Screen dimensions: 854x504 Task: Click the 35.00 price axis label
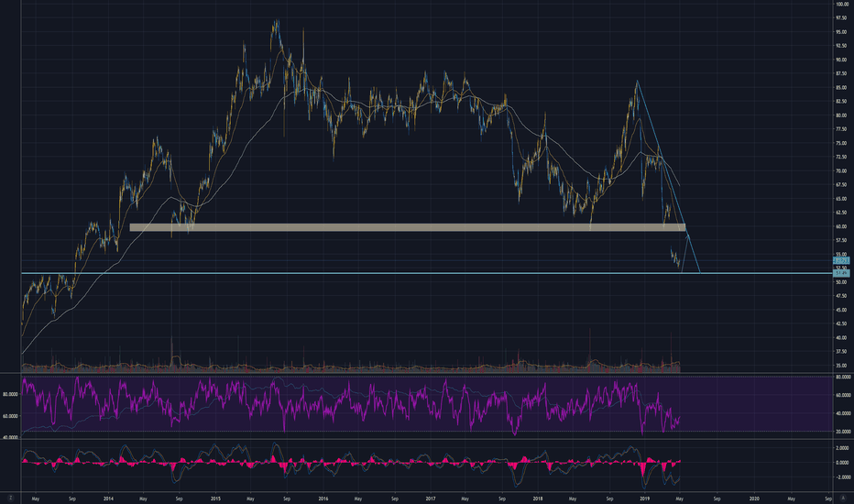(841, 366)
